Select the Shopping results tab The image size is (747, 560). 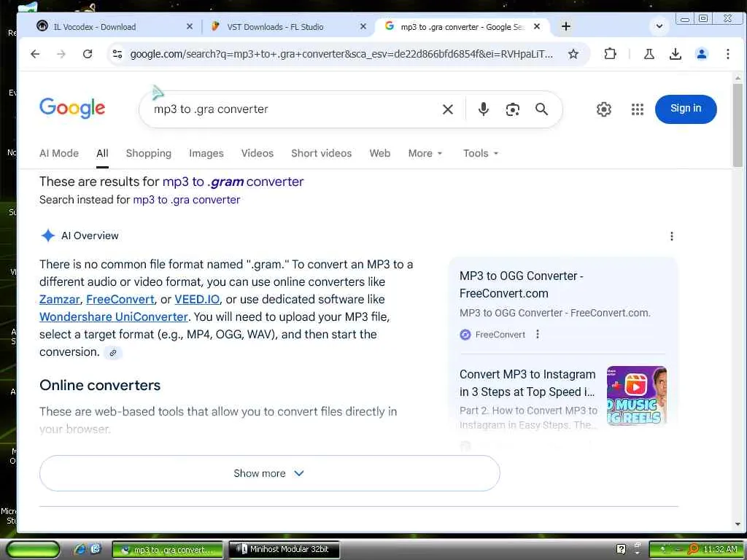148,153
